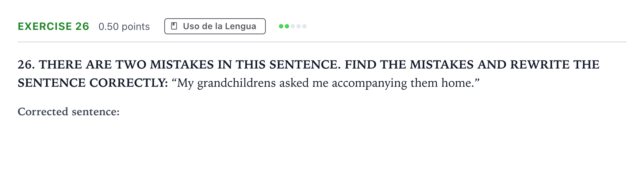This screenshot has width=644, height=186.
Task: Open the Uso de la Lengua category tag
Action: [215, 26]
